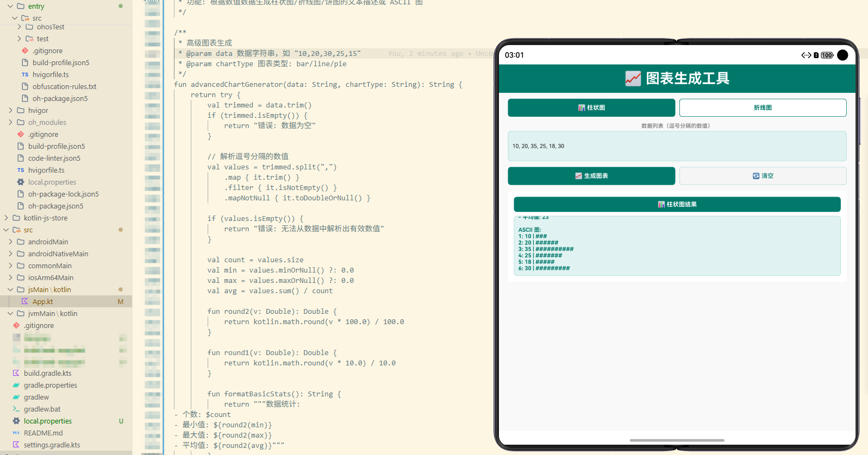Open the ohosTest folder icon

point(29,27)
